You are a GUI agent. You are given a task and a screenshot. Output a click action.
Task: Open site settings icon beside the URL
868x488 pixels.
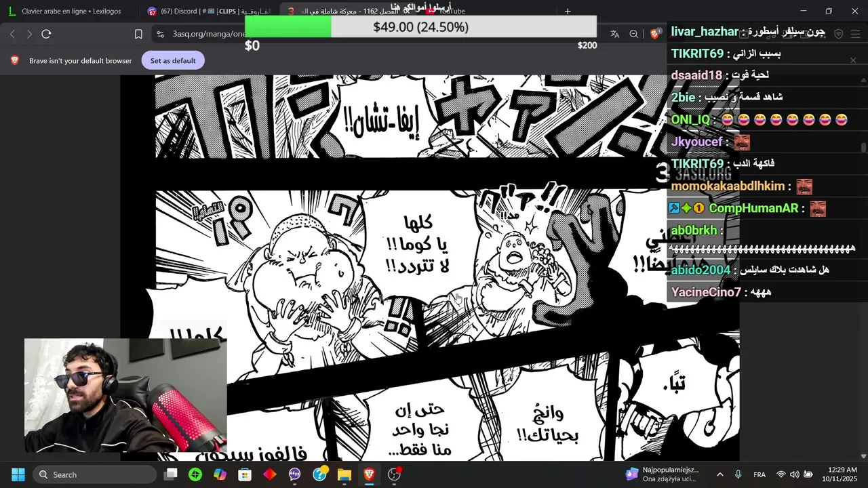point(160,34)
